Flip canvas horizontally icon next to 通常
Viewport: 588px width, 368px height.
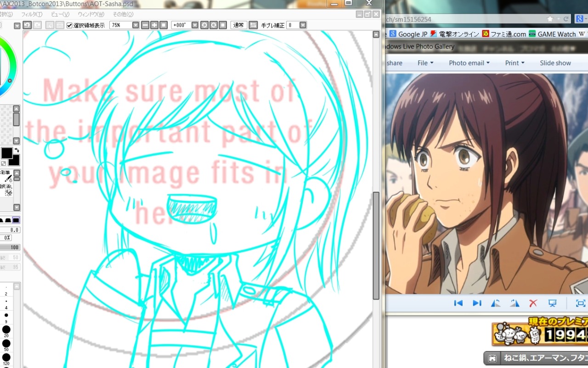point(253,25)
